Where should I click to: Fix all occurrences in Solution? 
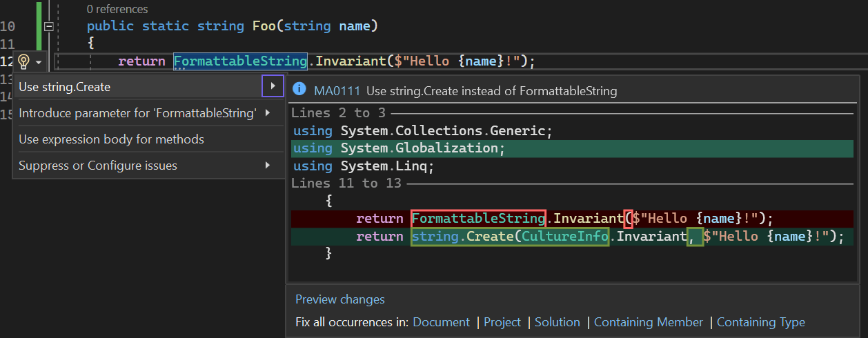pyautogui.click(x=557, y=322)
